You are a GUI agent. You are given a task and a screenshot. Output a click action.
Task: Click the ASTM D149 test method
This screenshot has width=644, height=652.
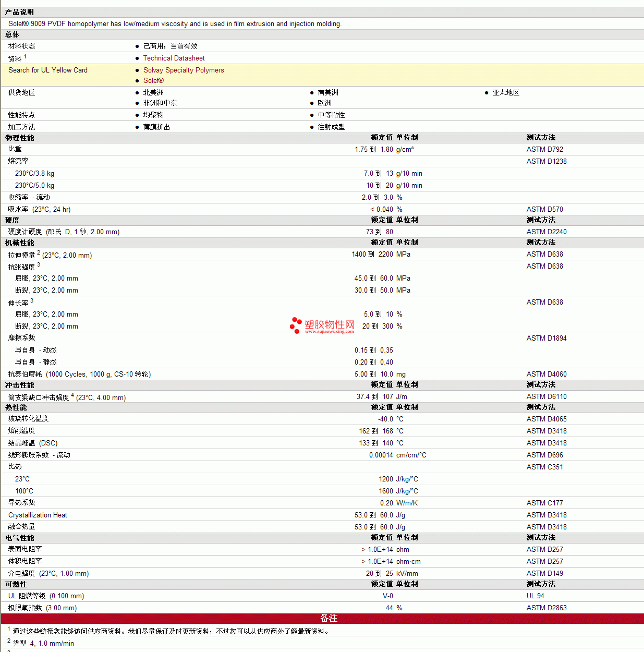coord(544,573)
